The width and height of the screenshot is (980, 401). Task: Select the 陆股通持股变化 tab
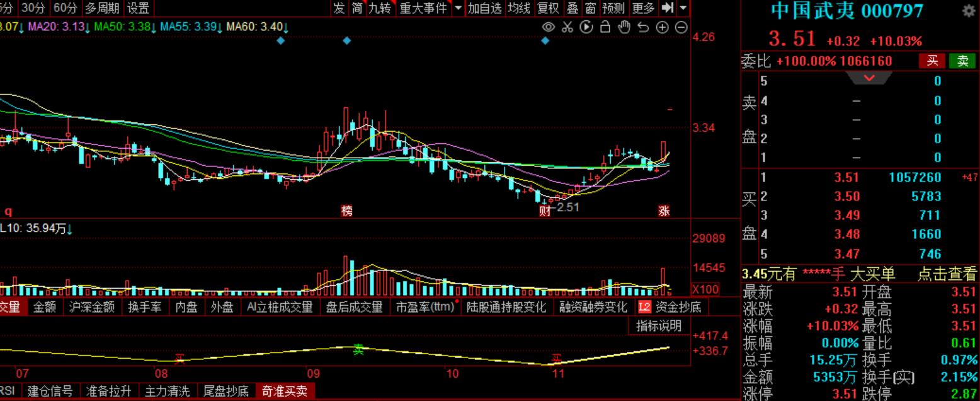click(x=506, y=307)
